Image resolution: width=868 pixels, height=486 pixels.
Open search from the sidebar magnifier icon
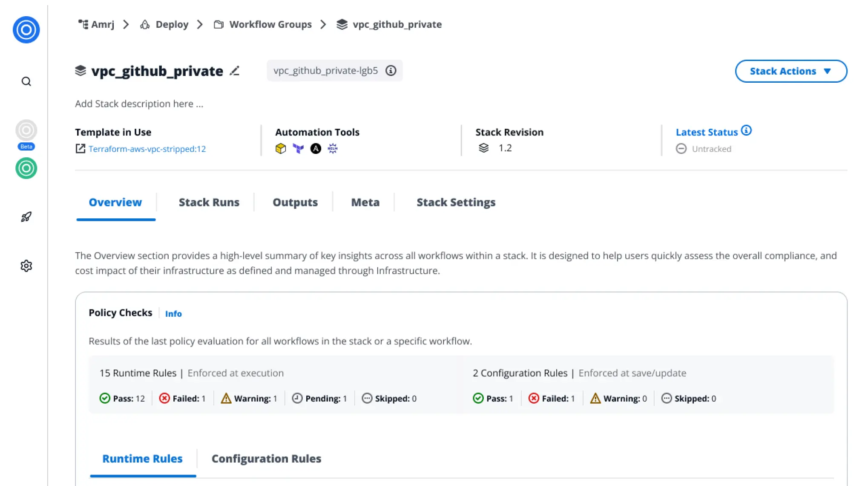point(26,81)
